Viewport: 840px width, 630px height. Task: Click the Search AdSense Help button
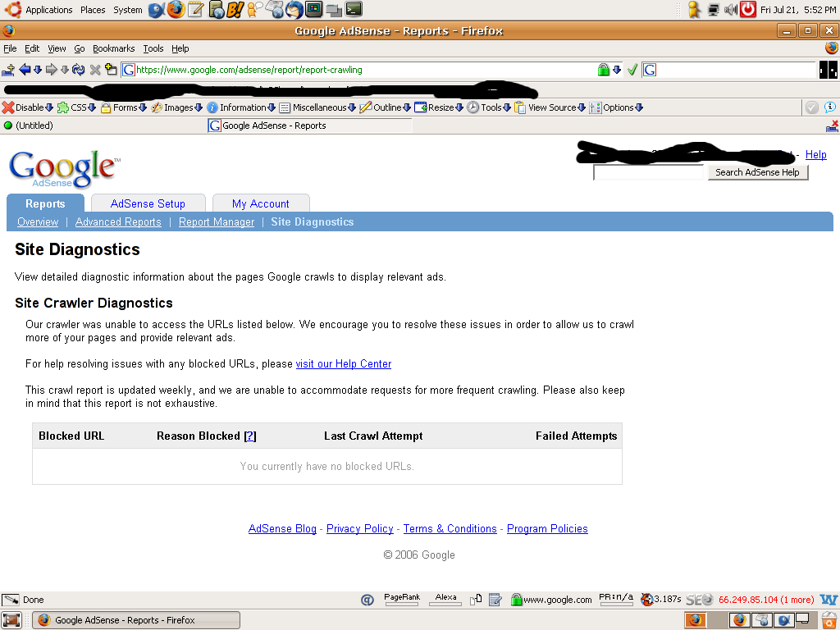tap(757, 172)
